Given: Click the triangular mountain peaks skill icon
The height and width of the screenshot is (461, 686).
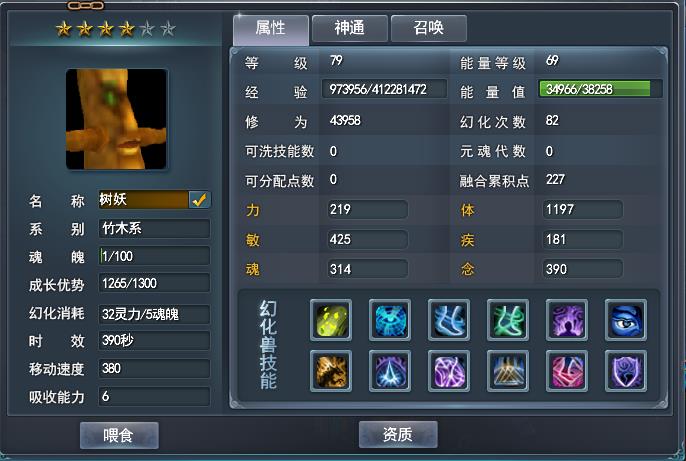Looking at the screenshot, I should point(508,371).
